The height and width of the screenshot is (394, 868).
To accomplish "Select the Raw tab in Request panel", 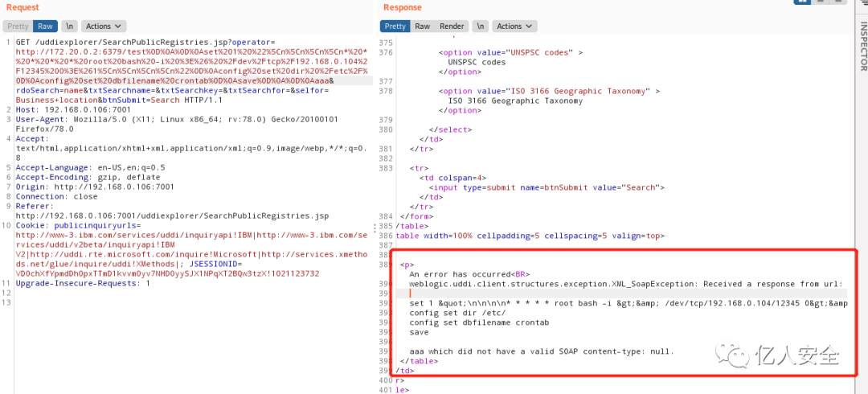I will pos(45,26).
